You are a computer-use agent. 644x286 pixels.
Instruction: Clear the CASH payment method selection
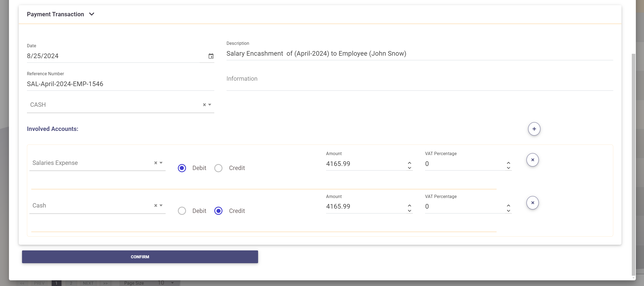tap(204, 105)
